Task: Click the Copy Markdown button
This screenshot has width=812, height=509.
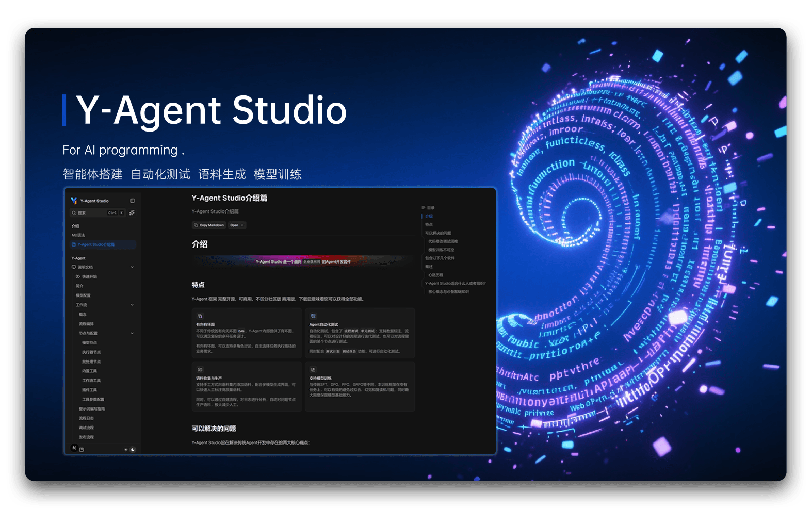Action: (x=209, y=225)
